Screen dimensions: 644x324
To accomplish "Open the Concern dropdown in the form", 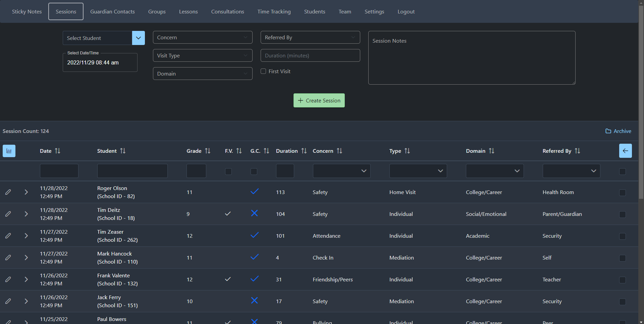I will pyautogui.click(x=203, y=37).
